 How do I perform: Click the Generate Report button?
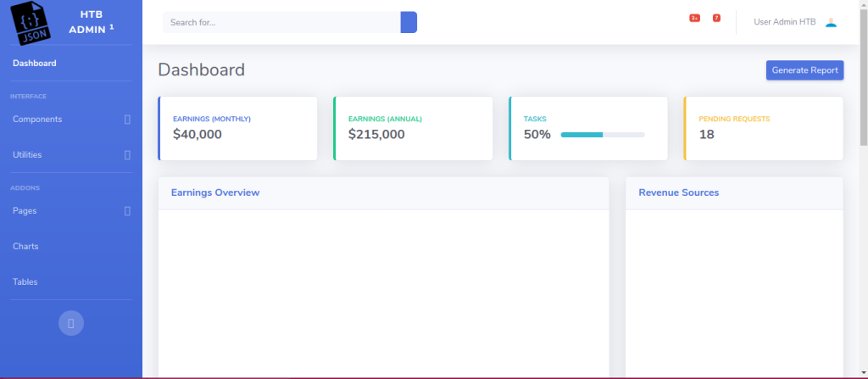click(x=804, y=70)
